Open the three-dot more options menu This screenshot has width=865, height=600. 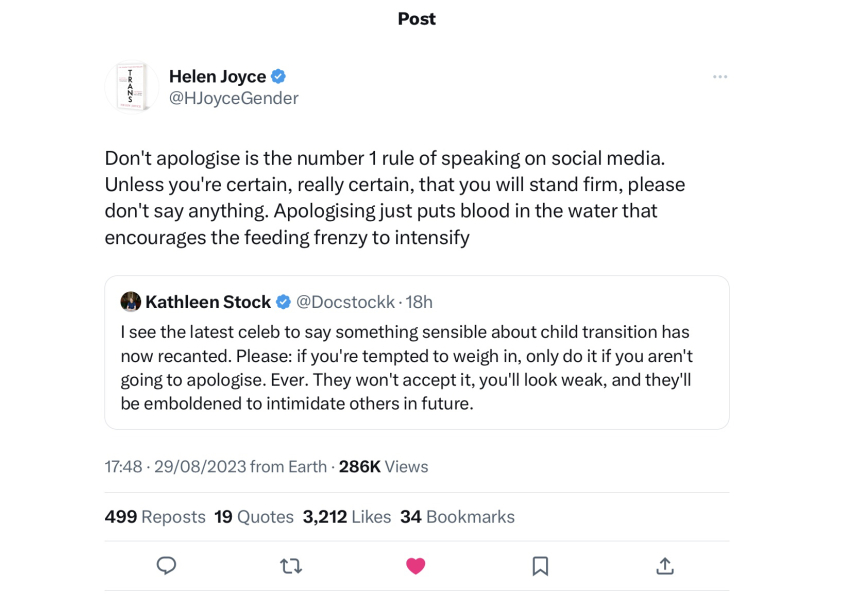click(x=720, y=77)
